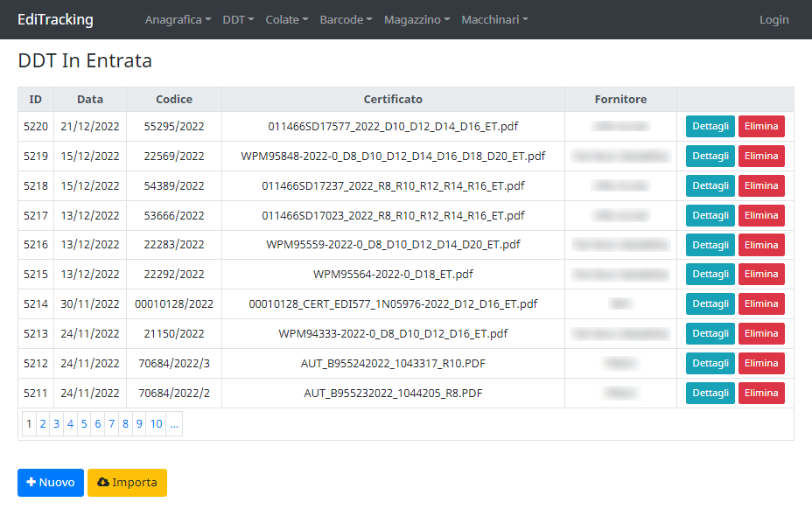View Dettagli for DDT 5220
Image resolution: width=812 pixels, height=523 pixels.
click(710, 126)
